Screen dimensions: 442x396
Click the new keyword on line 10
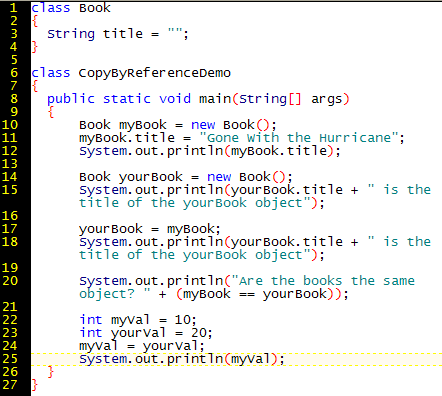(203, 125)
